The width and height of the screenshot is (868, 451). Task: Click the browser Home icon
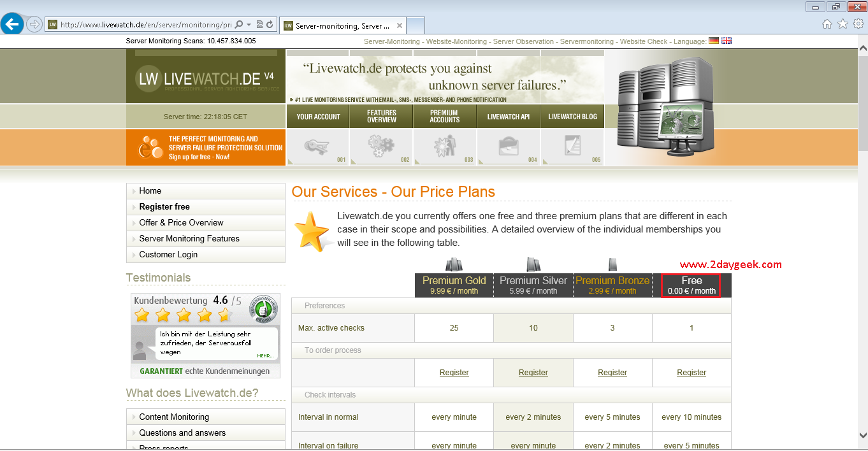tap(827, 24)
